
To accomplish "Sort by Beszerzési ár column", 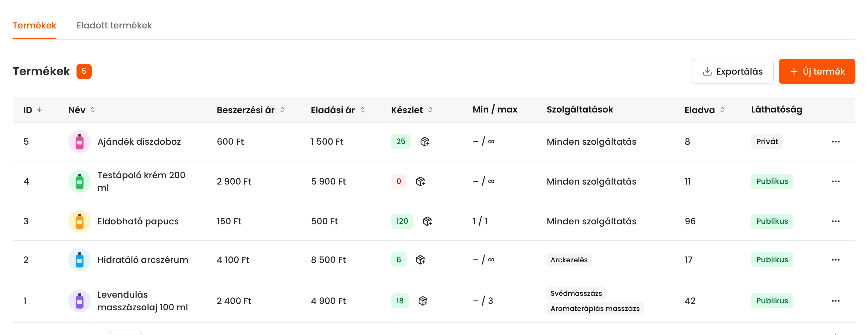I will [251, 110].
